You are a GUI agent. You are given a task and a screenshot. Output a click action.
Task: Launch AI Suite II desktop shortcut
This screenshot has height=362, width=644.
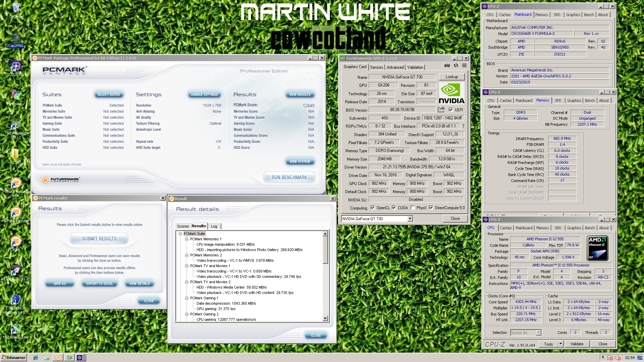click(x=15, y=273)
